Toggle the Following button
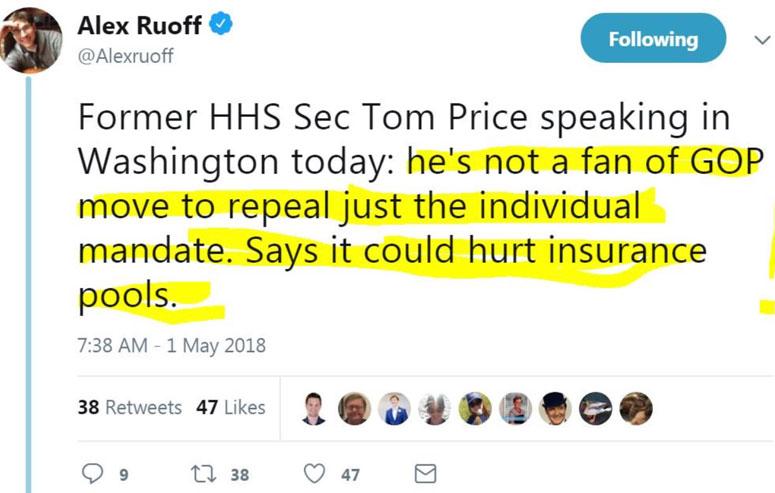Screen dimensions: 775x493 [653, 40]
